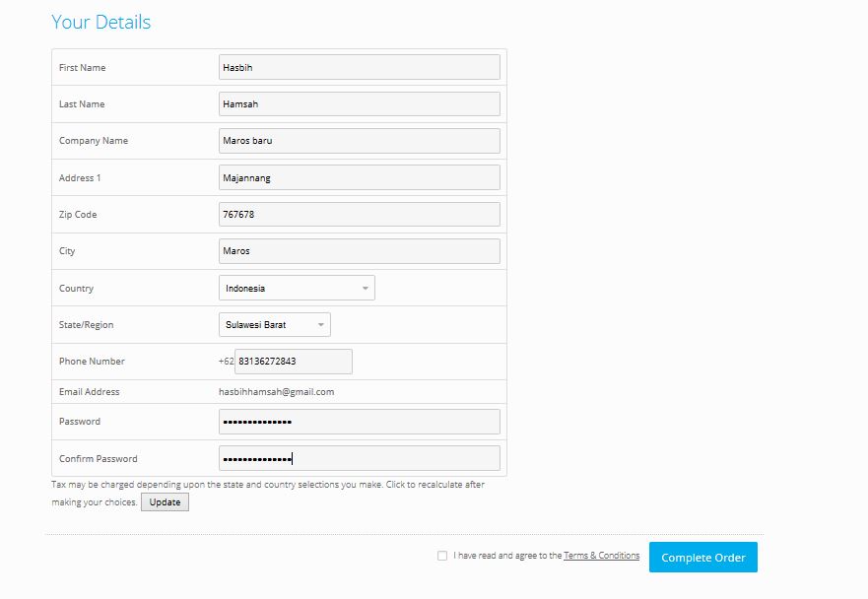Click the First Name field containing Hasbih
This screenshot has height=599, width=868.
(359, 66)
